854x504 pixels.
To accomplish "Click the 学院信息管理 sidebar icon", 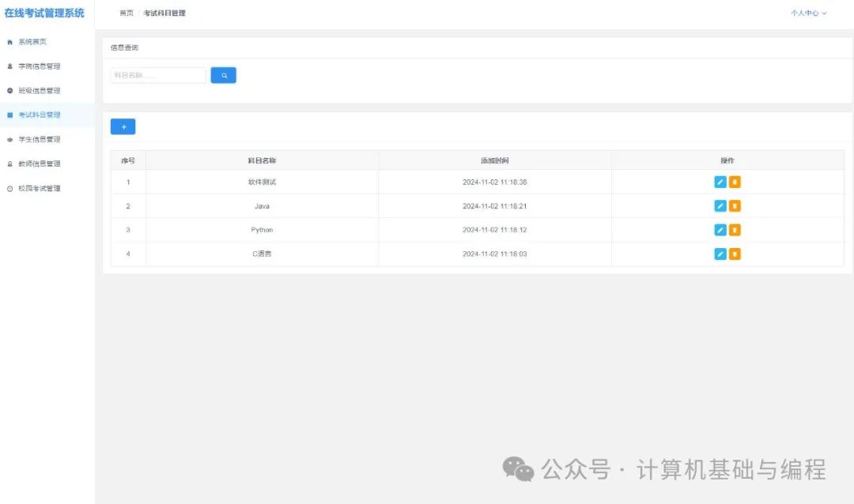I will 9,66.
